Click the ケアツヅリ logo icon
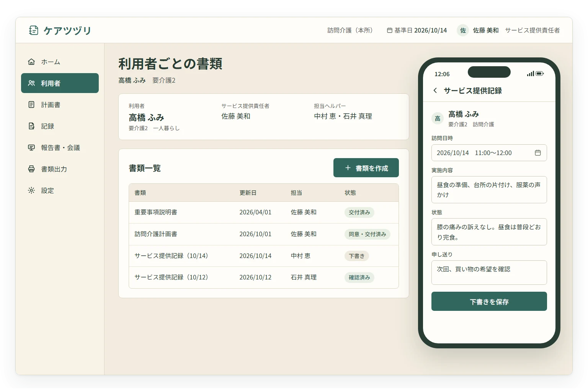Viewport: 588px width, 392px height. (34, 30)
